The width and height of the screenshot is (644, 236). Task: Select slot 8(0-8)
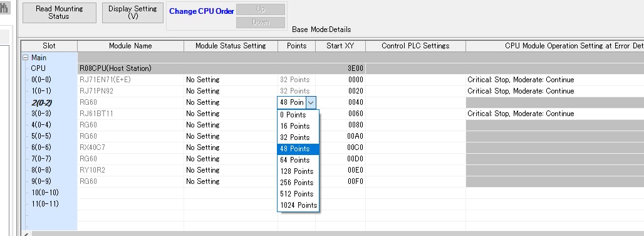41,170
